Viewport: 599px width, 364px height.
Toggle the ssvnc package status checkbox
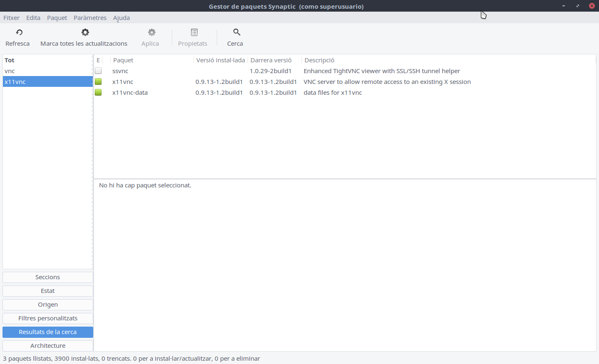98,71
